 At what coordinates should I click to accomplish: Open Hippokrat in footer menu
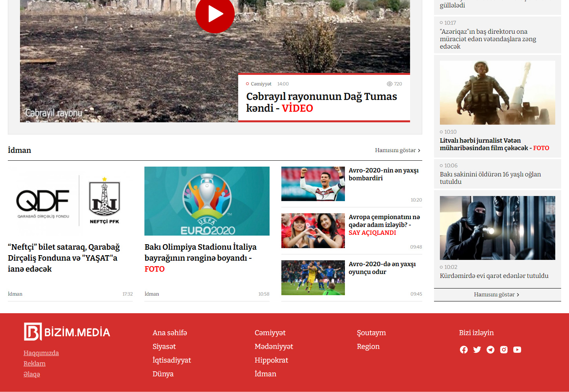point(271,360)
